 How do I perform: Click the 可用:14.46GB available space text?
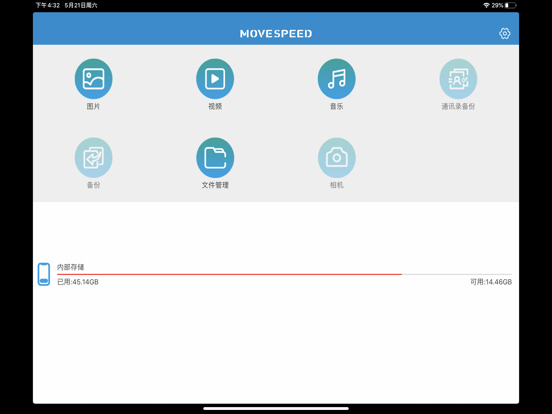[491, 282]
